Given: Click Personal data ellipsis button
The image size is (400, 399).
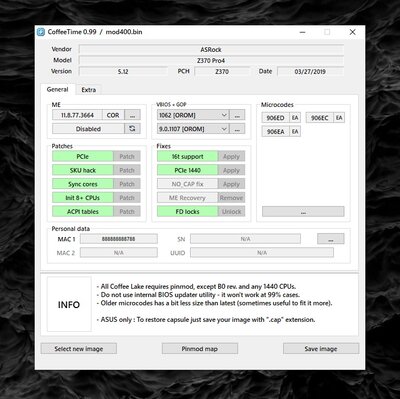Looking at the screenshot, I should point(331,239).
